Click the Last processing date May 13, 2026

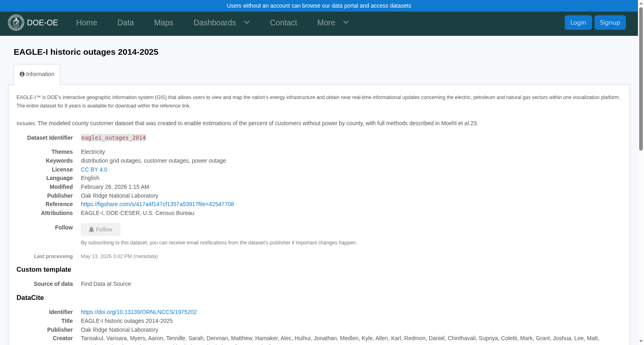click(119, 256)
